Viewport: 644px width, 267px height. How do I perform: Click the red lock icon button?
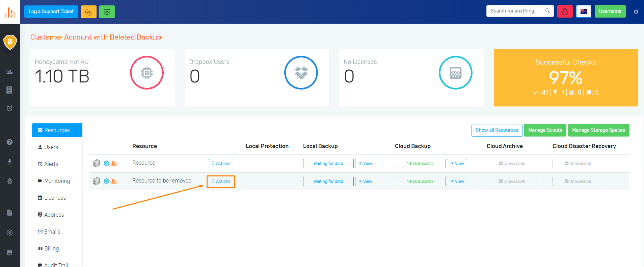coord(565,11)
